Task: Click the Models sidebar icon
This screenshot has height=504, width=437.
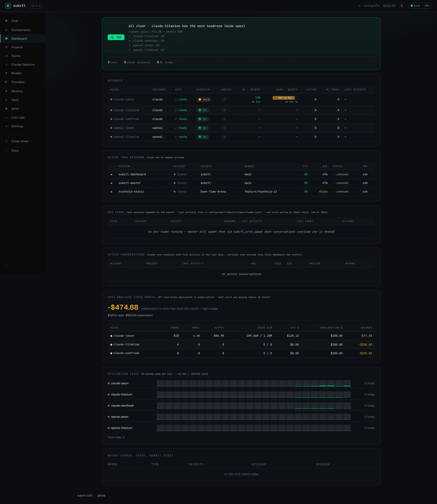Action: (6, 73)
